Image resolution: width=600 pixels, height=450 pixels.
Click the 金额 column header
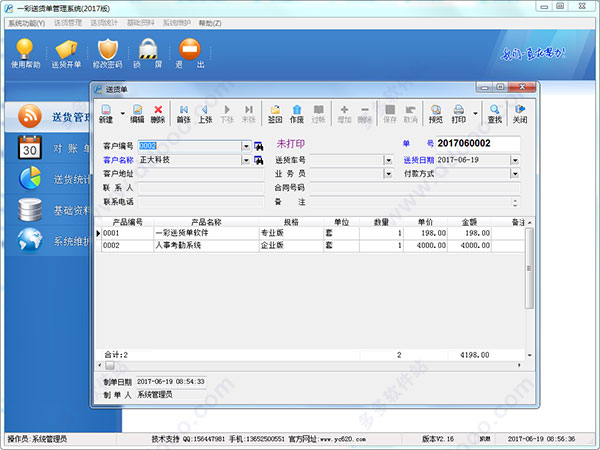pos(469,222)
